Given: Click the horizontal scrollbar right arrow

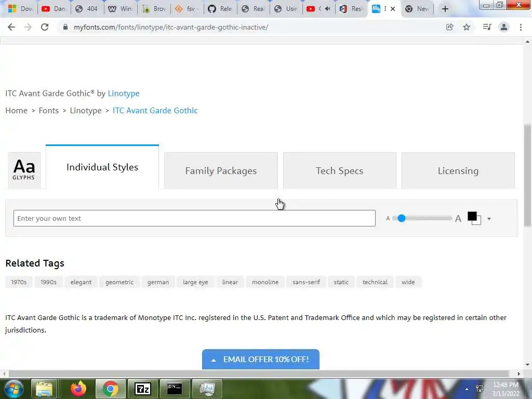Looking at the screenshot, I should click(x=519, y=374).
